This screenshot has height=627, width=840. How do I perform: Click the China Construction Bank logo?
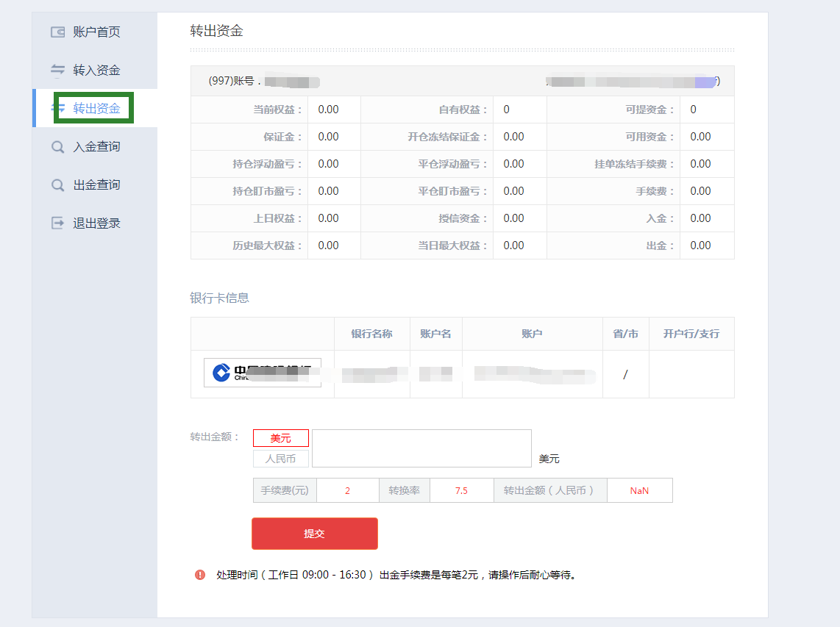tap(262, 373)
